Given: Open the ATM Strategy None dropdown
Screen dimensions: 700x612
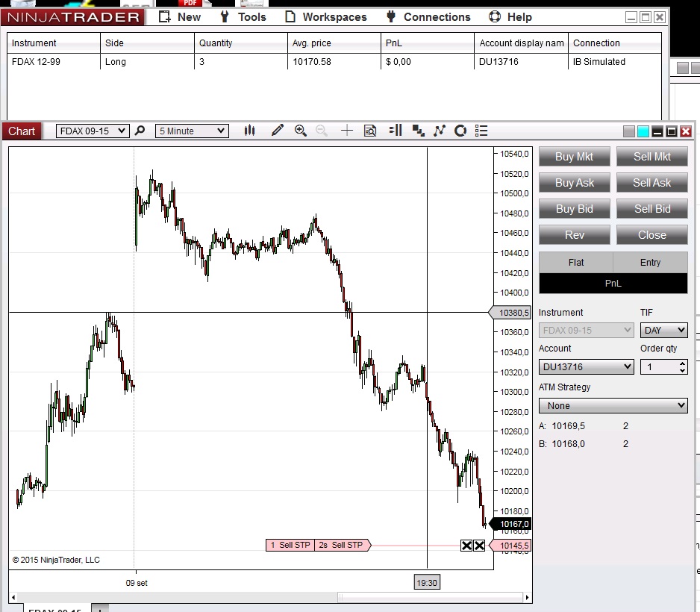Looking at the screenshot, I should (613, 406).
